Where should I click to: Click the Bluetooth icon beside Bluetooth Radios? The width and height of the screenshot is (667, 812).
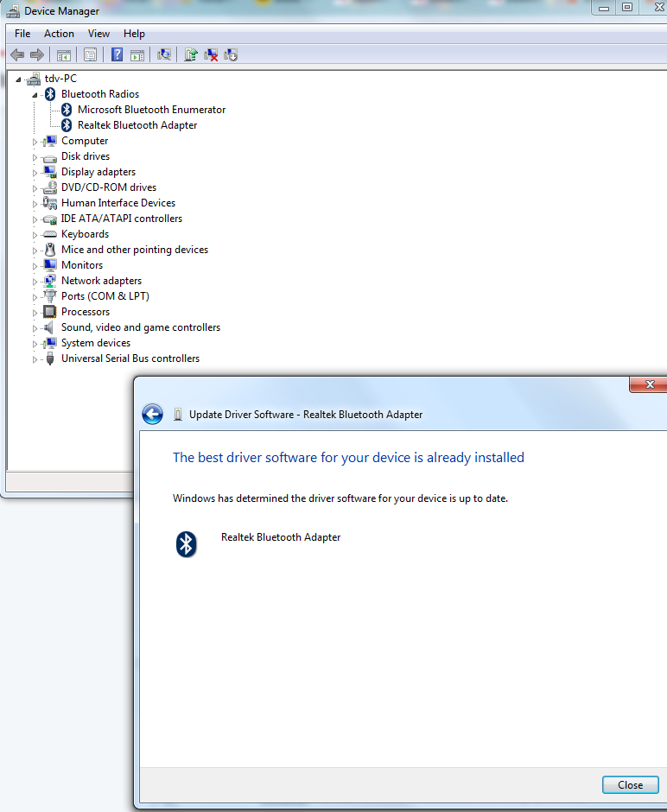(x=50, y=94)
